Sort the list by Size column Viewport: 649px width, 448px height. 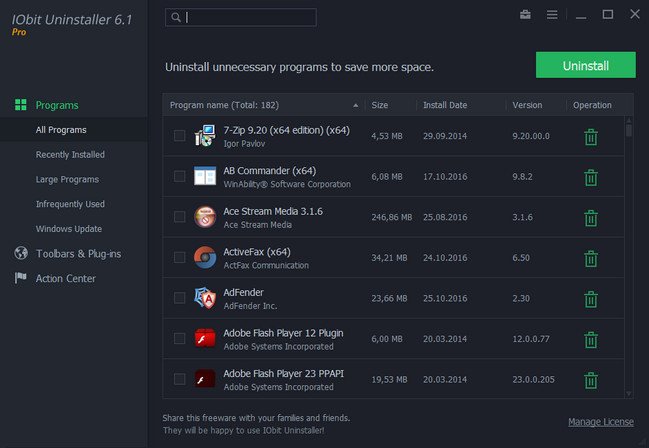(380, 105)
